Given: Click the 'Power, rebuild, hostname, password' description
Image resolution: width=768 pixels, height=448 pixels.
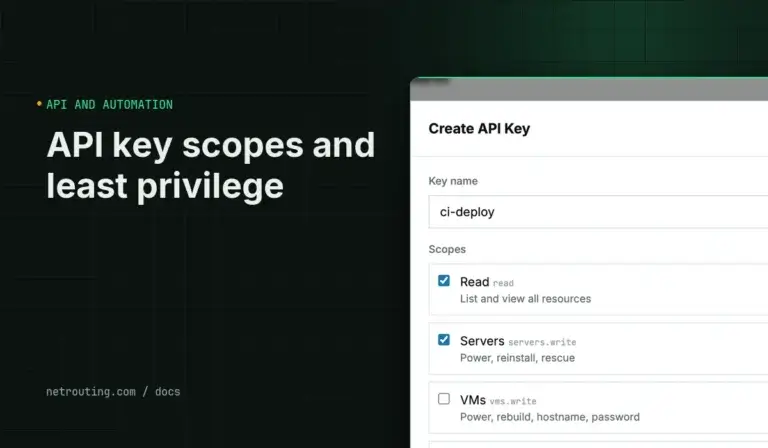Looking at the screenshot, I should tap(550, 417).
